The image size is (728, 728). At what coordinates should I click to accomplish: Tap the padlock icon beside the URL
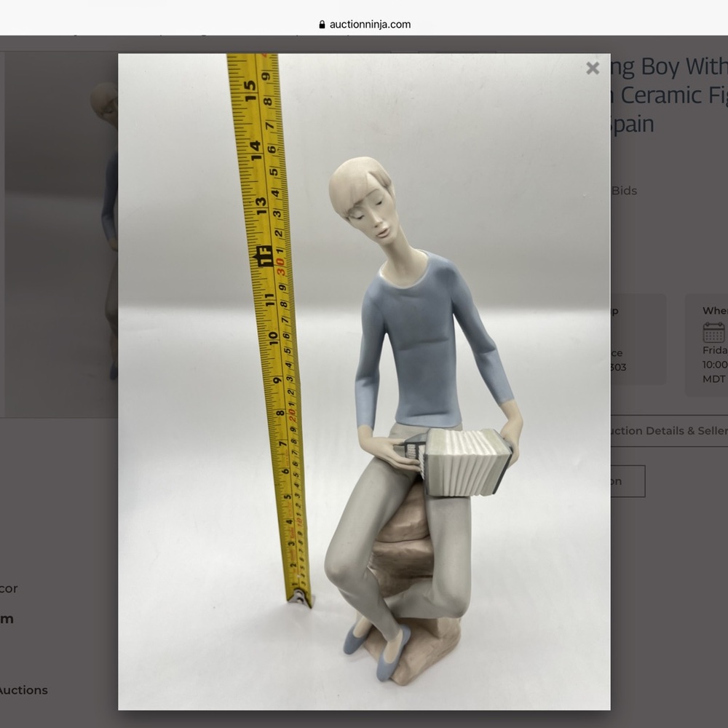[323, 25]
